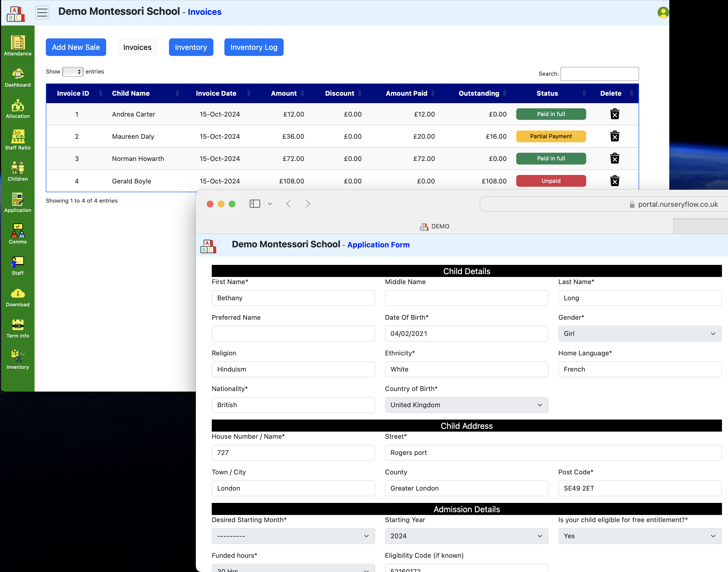The width and height of the screenshot is (728, 572).
Task: Click the ABC logo in Application Form header
Action: (208, 246)
